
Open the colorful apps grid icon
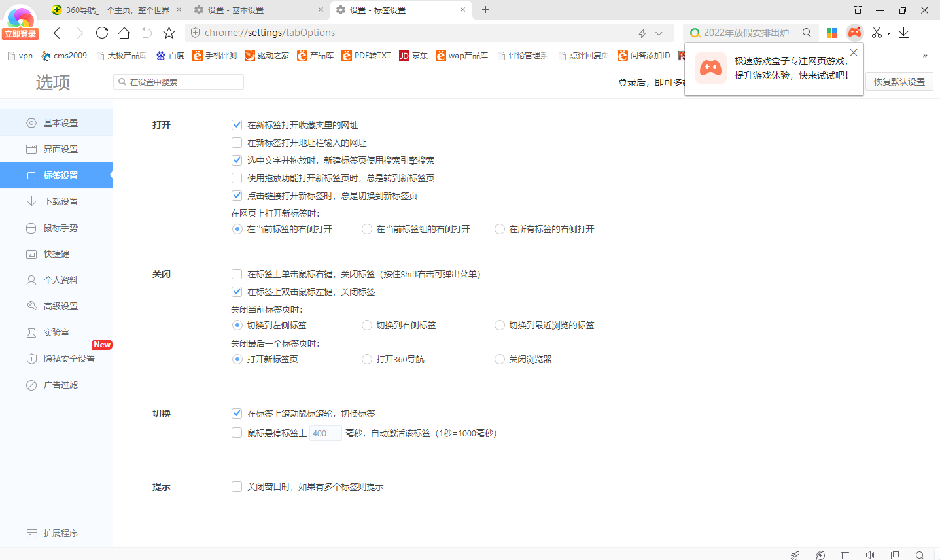coord(831,32)
